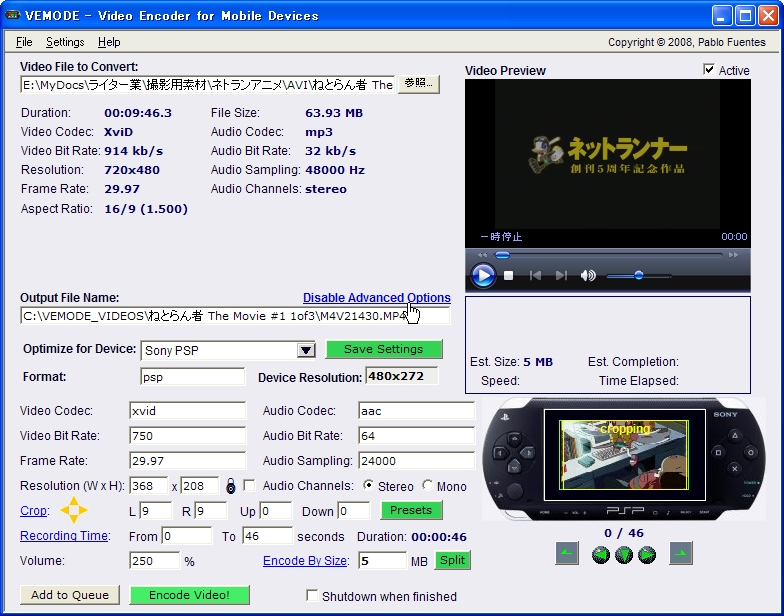This screenshot has height=616, width=784.
Task: Click the Encode By Size MB field
Action: pos(382,560)
